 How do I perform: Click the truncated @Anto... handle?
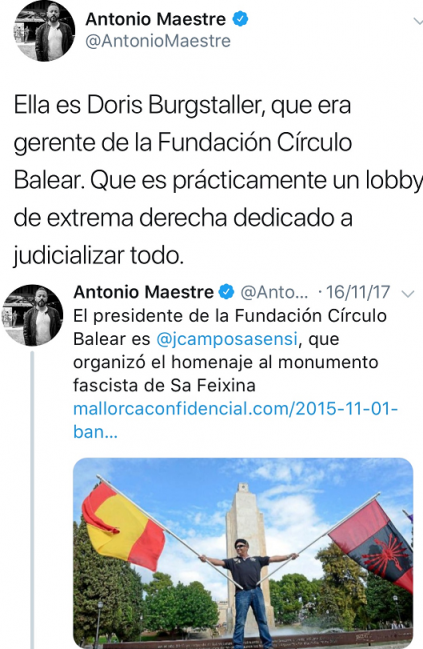[x=274, y=293]
